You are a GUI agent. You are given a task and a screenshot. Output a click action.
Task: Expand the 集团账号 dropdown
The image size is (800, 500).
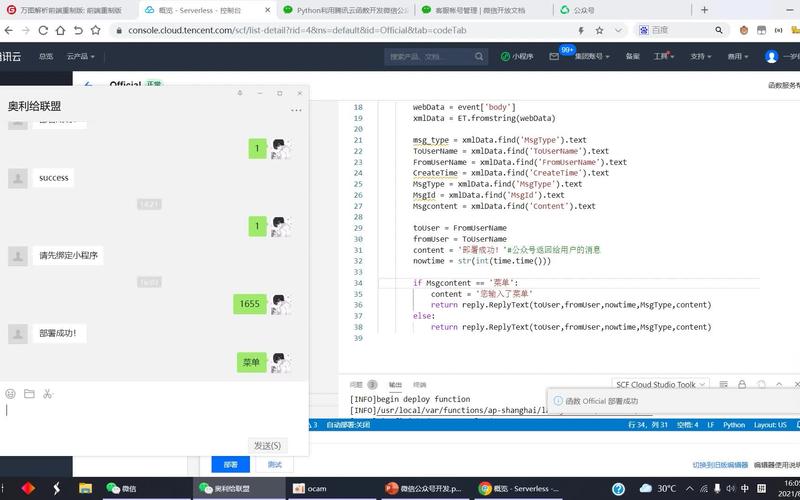592,57
